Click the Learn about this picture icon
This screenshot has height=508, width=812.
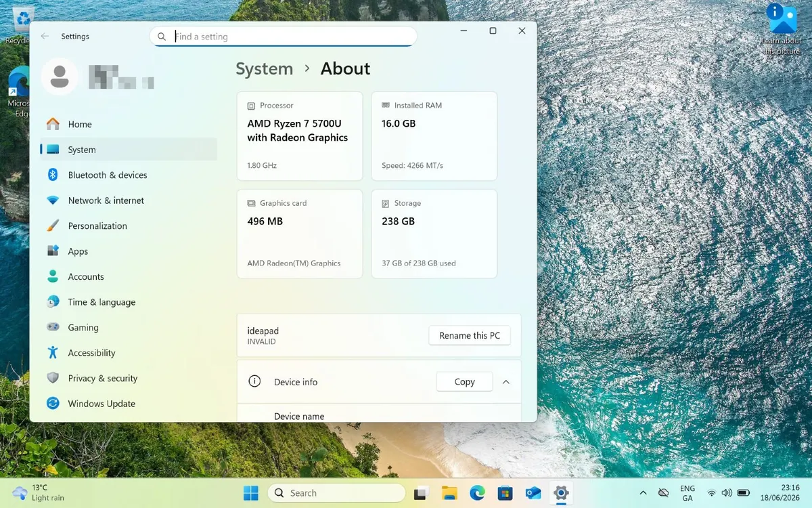[x=782, y=30]
